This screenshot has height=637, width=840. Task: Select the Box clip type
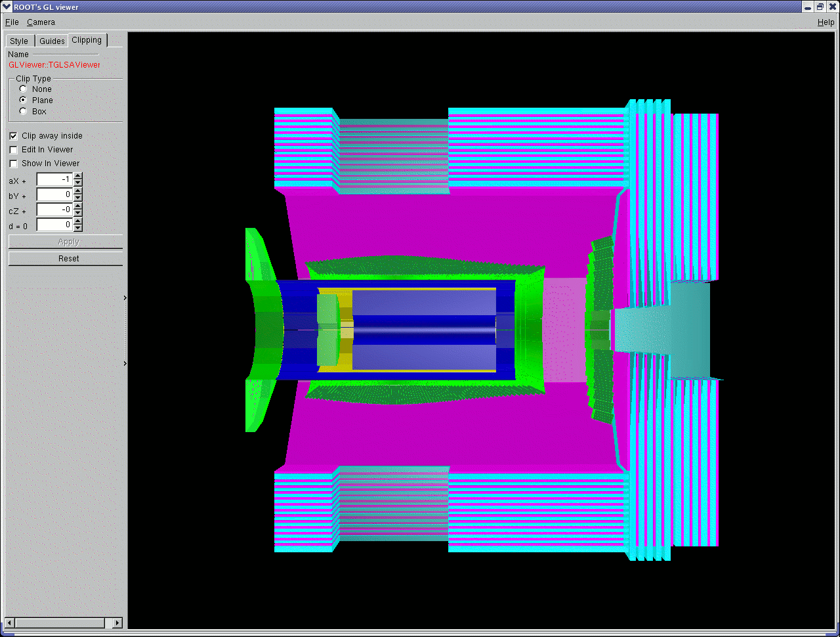pyautogui.click(x=24, y=112)
